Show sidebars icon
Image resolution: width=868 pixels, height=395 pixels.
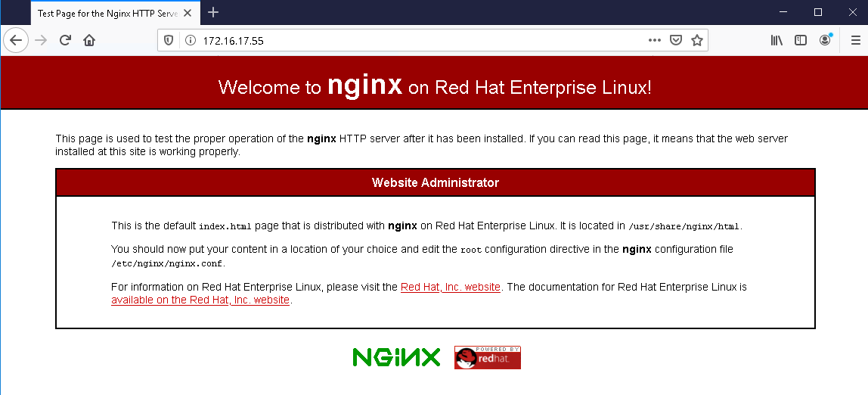[x=801, y=40]
